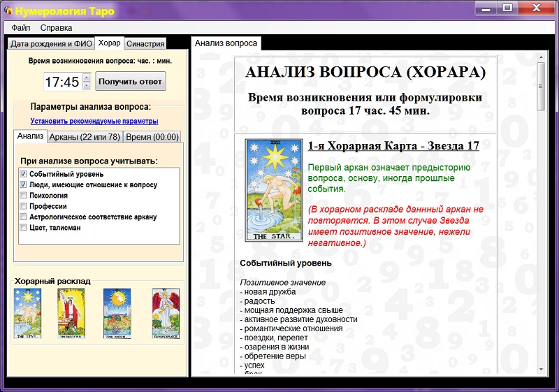Click the vertical scrollbar thumb in analysis pane

tap(541, 87)
